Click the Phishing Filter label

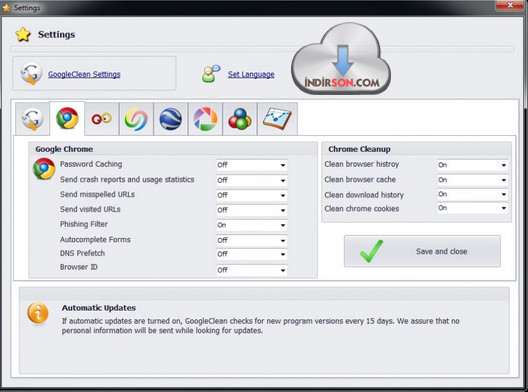coord(84,224)
